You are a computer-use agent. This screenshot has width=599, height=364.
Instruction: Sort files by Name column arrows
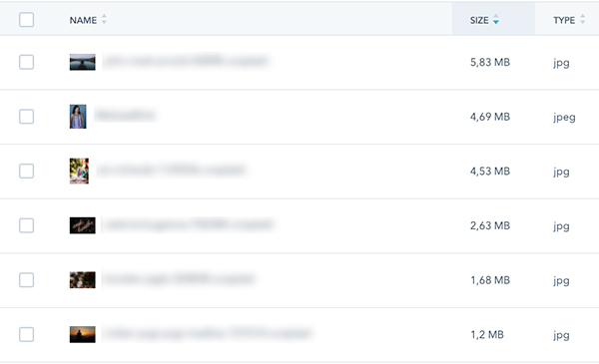(x=104, y=20)
